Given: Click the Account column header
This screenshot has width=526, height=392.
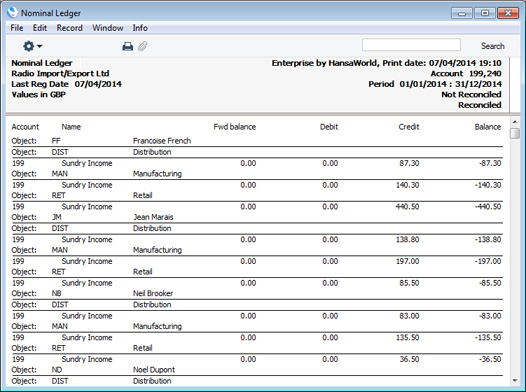Looking at the screenshot, I should click(x=25, y=127).
